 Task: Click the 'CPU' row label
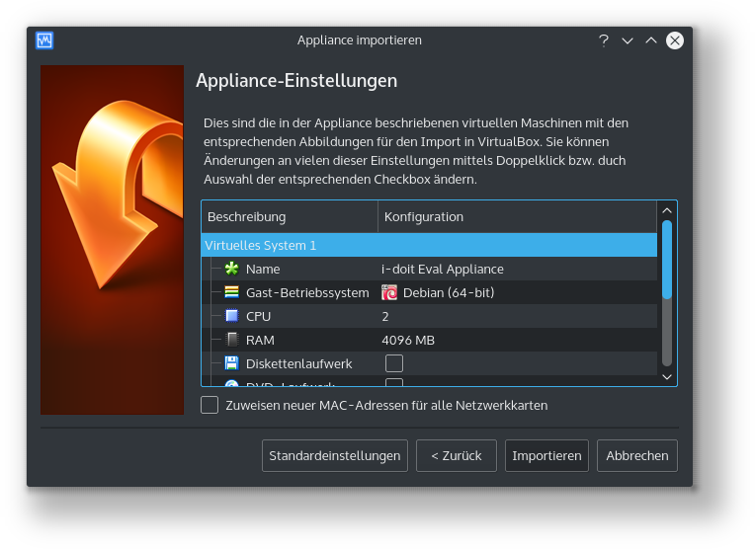pyautogui.click(x=259, y=316)
